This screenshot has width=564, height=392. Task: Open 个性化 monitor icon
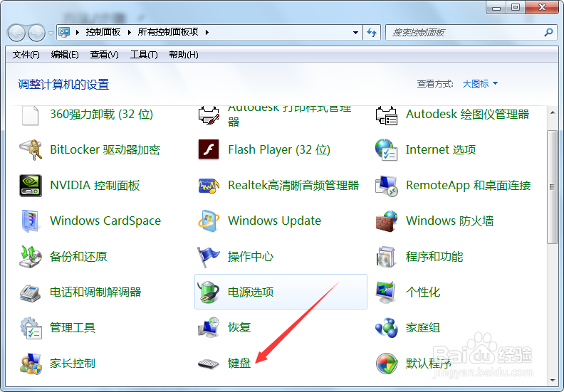pos(386,292)
